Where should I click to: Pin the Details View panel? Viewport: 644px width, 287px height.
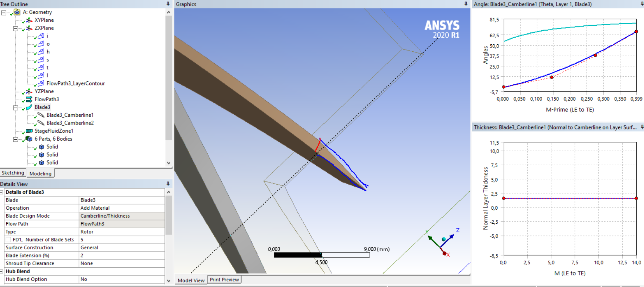point(168,184)
